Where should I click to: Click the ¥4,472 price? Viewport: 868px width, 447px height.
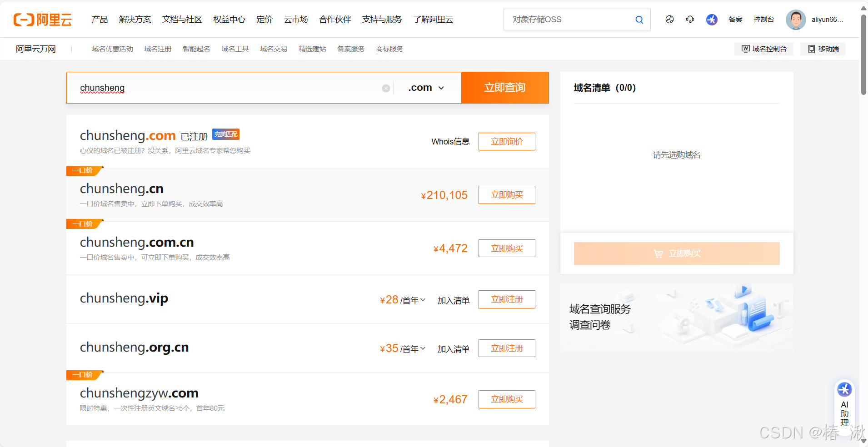click(450, 248)
